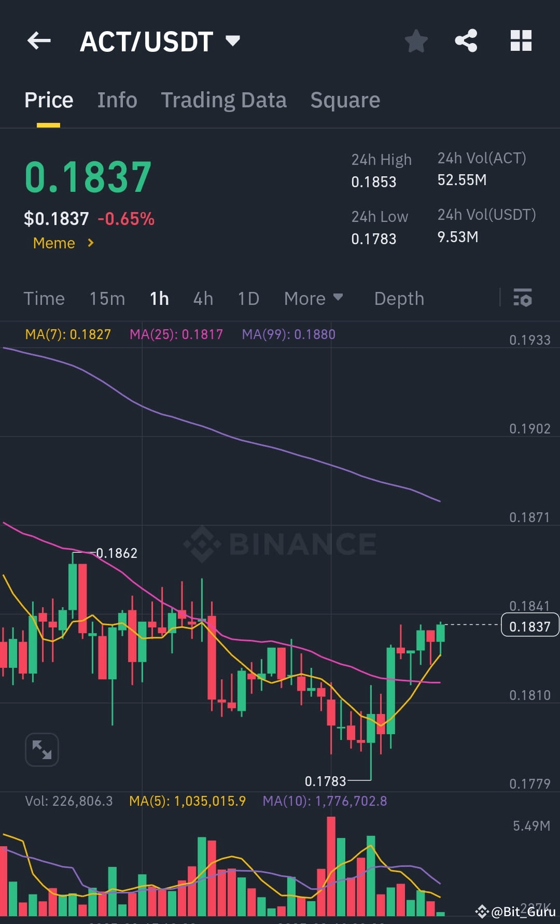Switch to the Trading Data tab

(224, 100)
